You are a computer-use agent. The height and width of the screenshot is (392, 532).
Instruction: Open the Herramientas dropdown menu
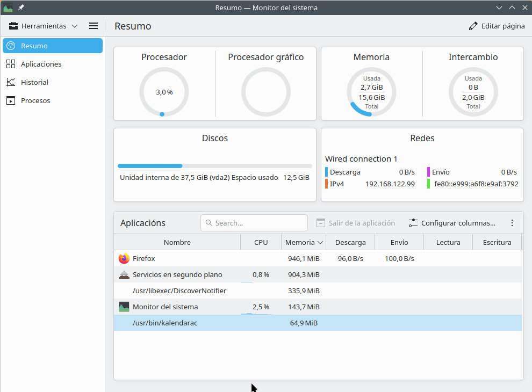coord(44,26)
